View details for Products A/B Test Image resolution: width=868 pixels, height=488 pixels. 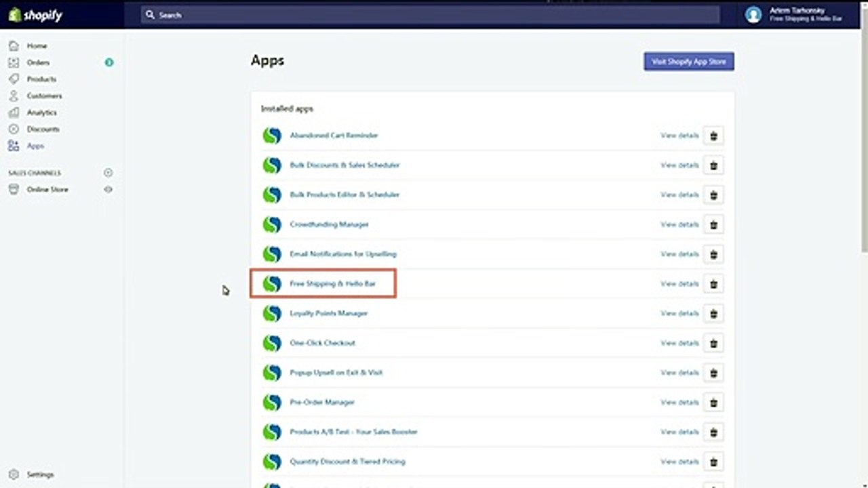(x=679, y=432)
